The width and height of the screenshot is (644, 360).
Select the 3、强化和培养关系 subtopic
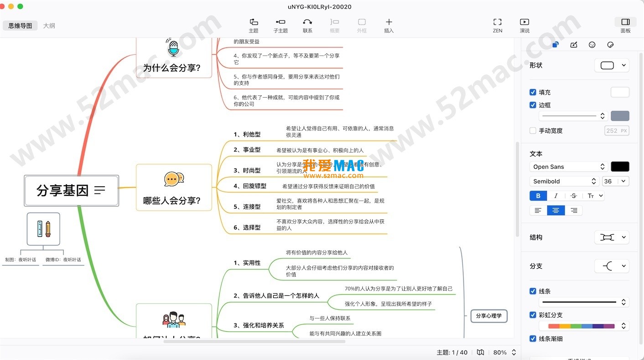pyautogui.click(x=259, y=325)
